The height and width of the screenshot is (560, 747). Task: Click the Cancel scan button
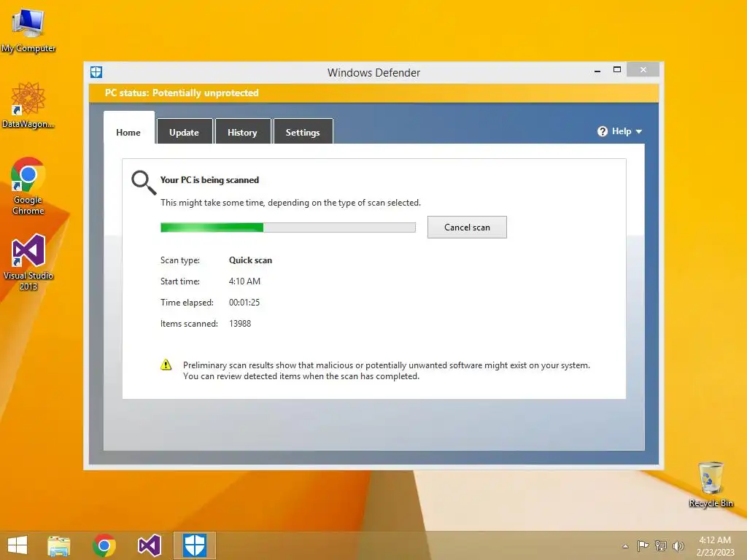(x=467, y=227)
